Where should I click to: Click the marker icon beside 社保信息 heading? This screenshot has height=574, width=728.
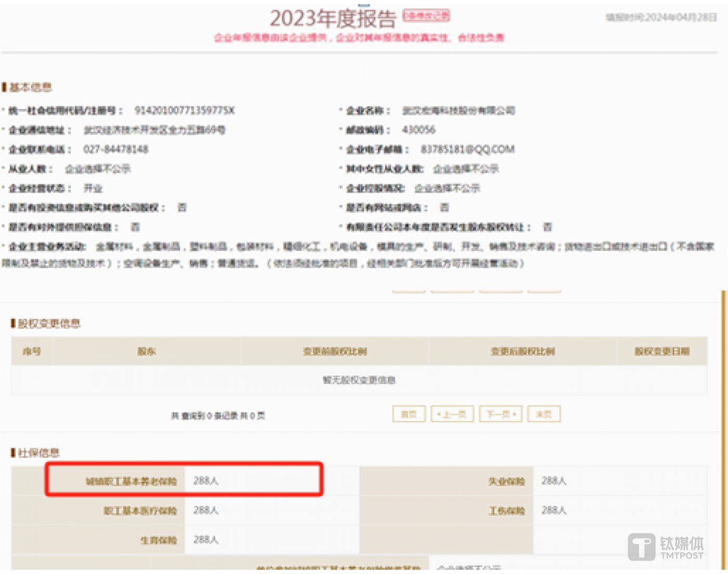[x=13, y=453]
